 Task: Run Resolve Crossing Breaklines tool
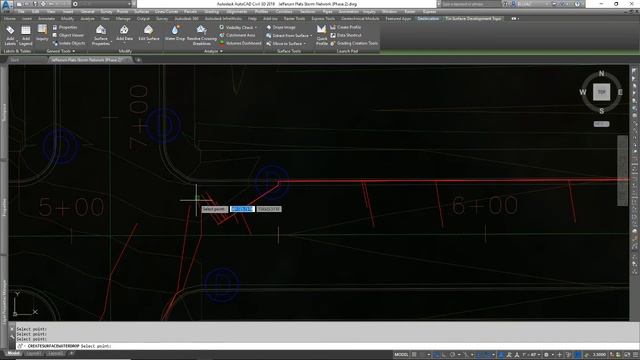(202, 35)
